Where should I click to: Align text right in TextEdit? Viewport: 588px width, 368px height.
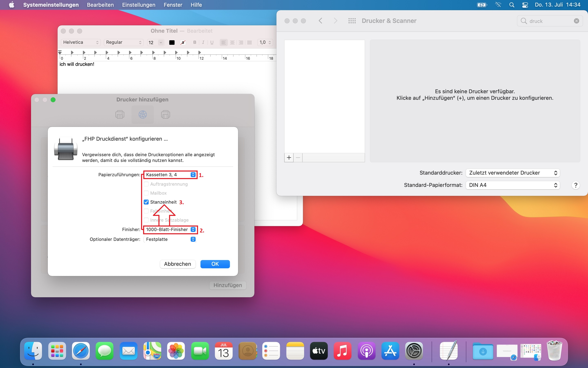241,42
